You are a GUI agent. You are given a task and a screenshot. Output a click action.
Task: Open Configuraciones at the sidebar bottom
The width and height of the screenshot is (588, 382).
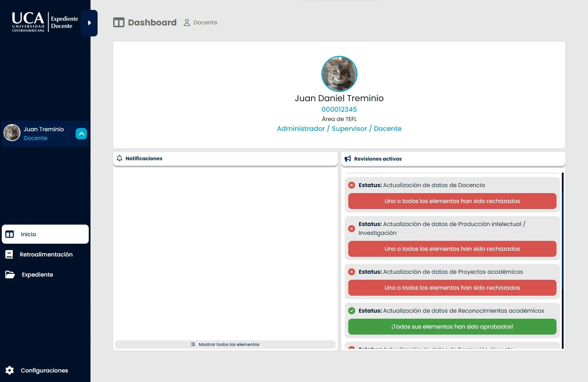(x=45, y=370)
